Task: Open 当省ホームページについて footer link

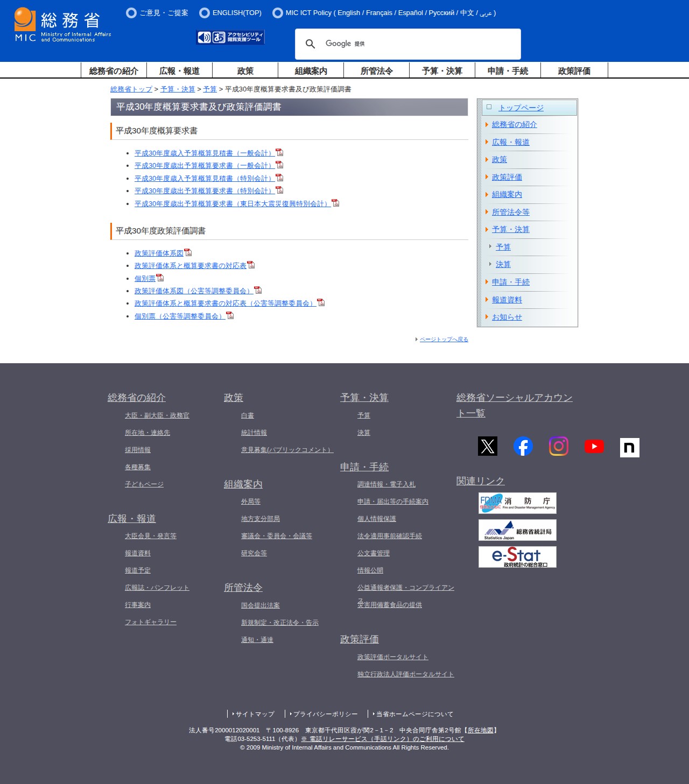Action: coord(414,714)
